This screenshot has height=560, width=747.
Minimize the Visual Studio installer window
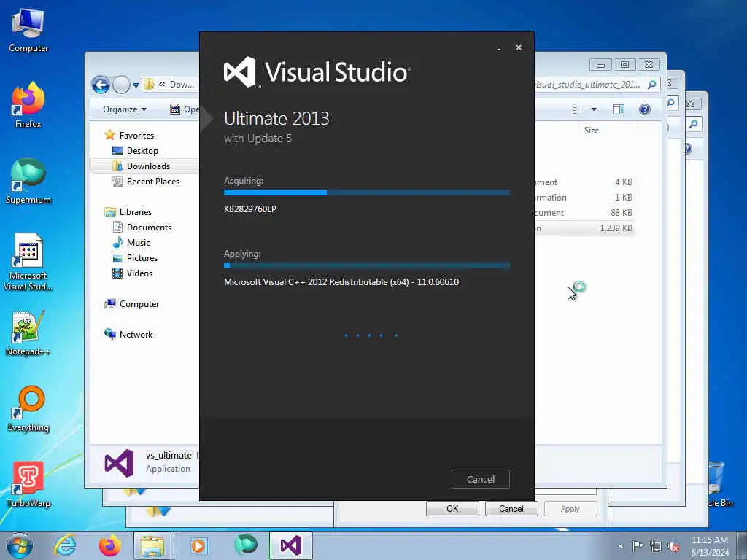pyautogui.click(x=499, y=48)
